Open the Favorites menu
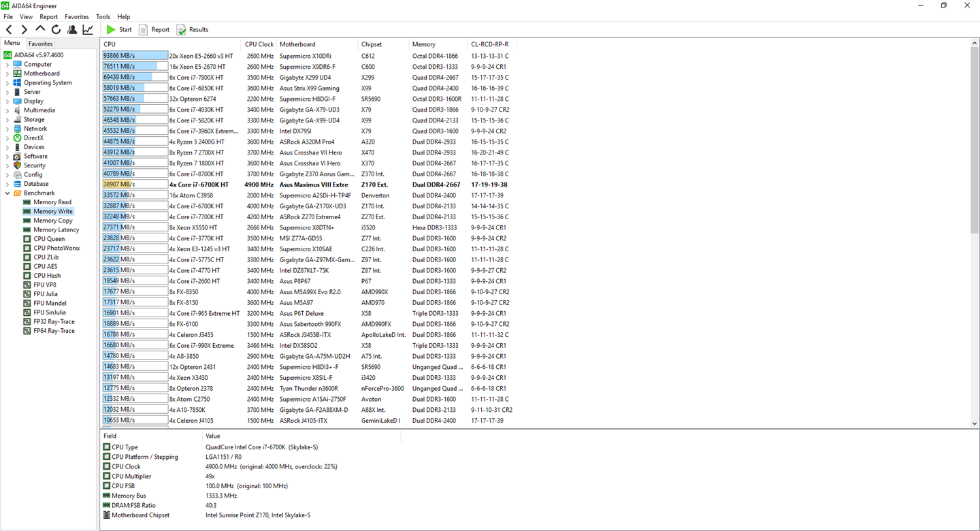Image resolution: width=980 pixels, height=531 pixels. [77, 17]
